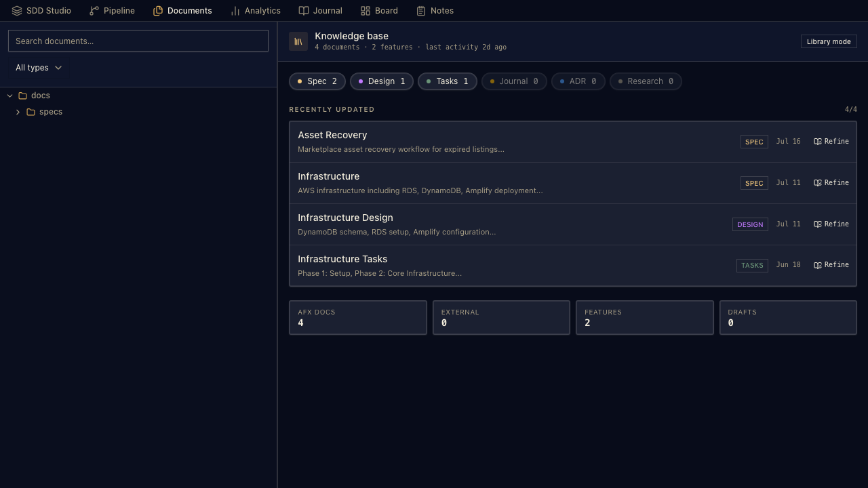Click the book icon beside Asset Recovery's Refine
Screen dimensions: 868x488
818,142
